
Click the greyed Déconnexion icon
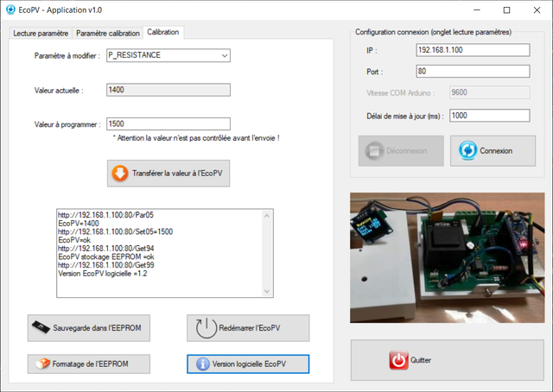(374, 151)
